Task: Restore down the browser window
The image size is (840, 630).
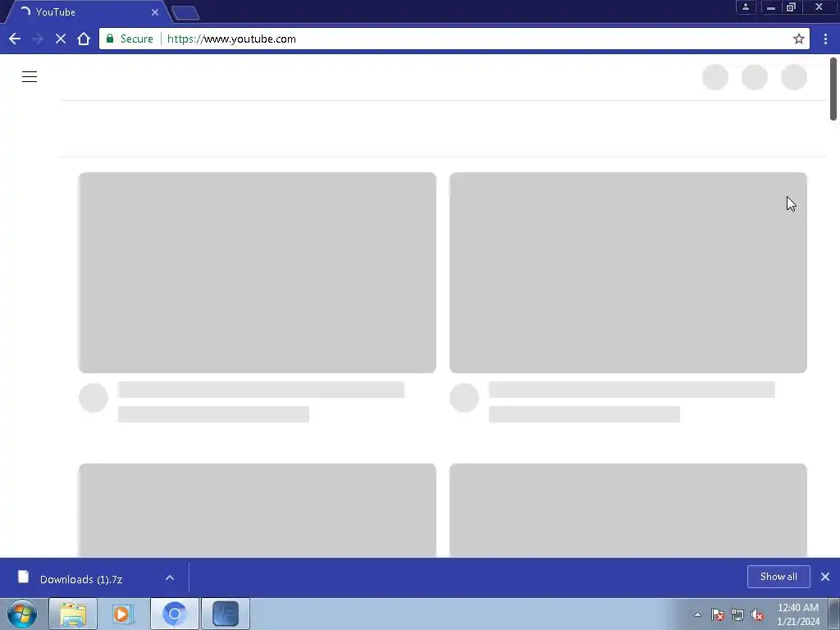Action: point(791,7)
